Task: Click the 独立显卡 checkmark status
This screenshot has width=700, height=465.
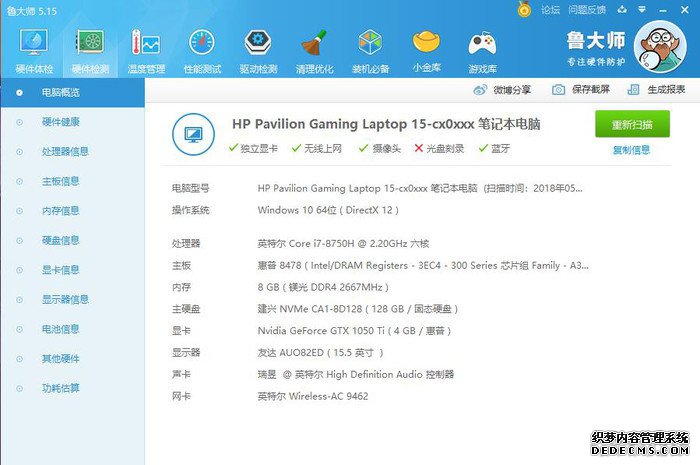Action: coord(253,148)
